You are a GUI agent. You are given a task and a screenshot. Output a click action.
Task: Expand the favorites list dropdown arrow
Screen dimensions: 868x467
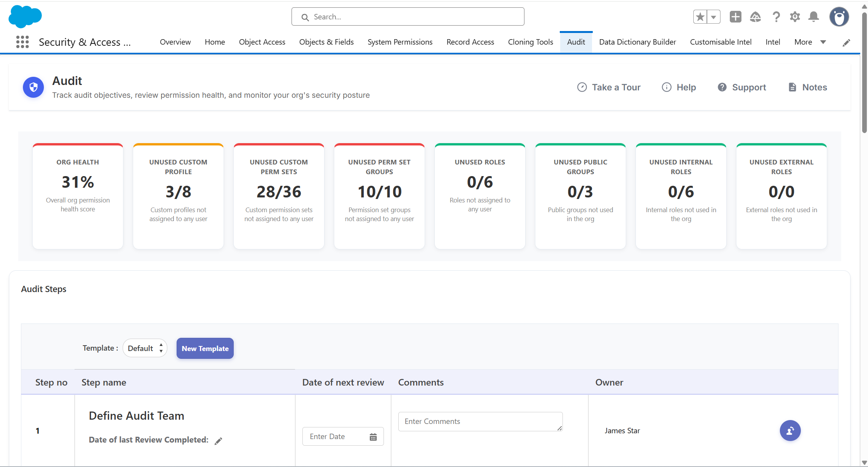click(x=713, y=17)
